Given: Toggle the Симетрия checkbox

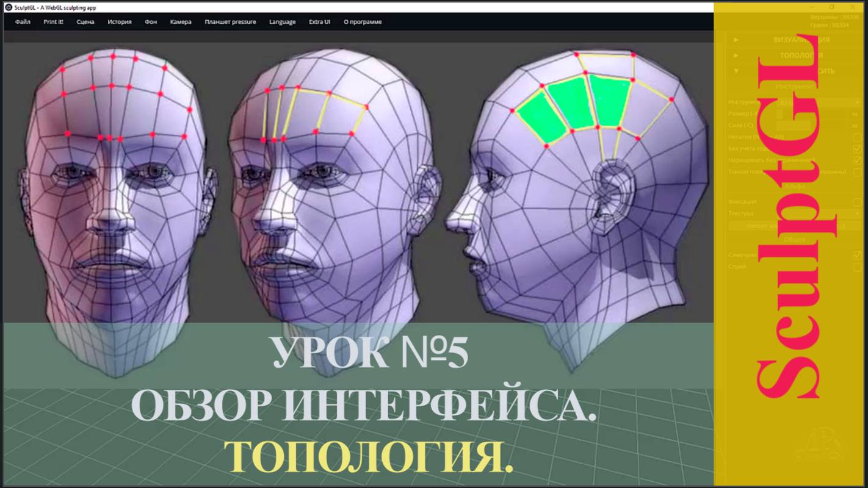Looking at the screenshot, I should (857, 255).
